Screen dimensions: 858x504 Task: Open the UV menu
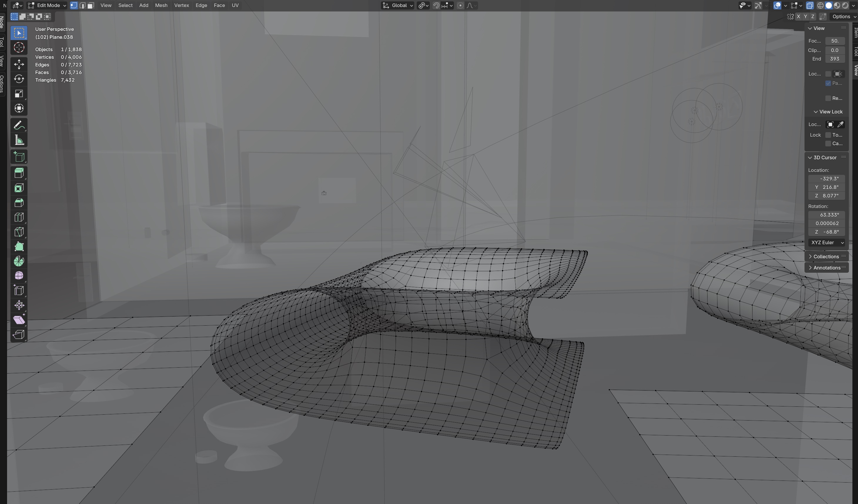[235, 6]
